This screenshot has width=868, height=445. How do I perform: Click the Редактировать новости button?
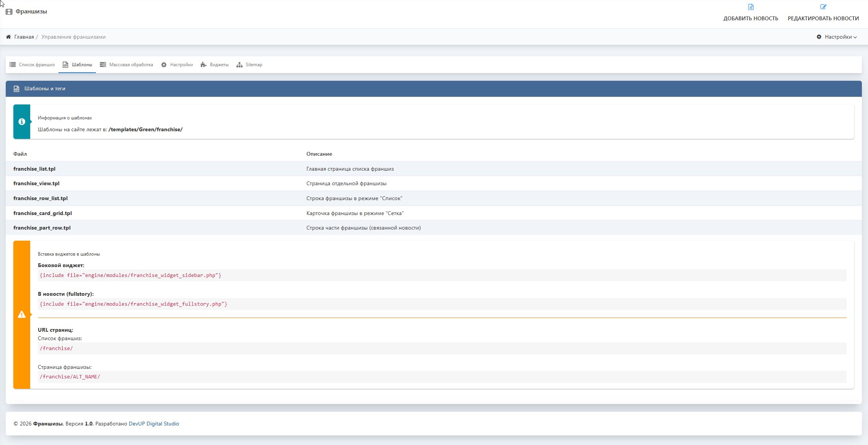click(x=823, y=18)
